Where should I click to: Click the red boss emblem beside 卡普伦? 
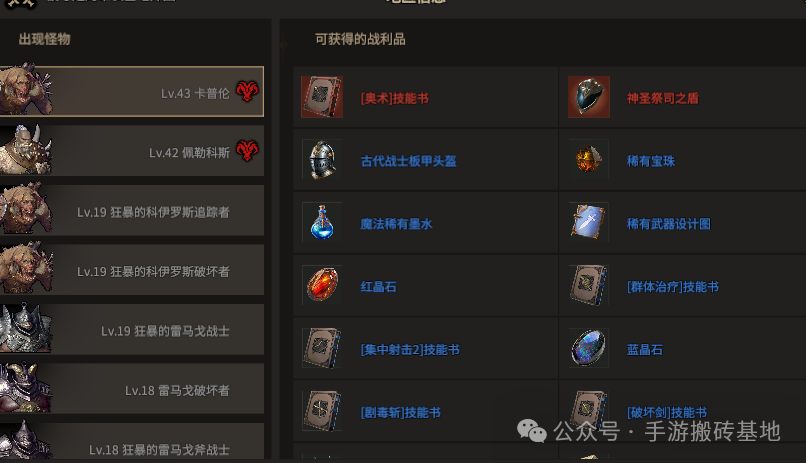point(247,91)
